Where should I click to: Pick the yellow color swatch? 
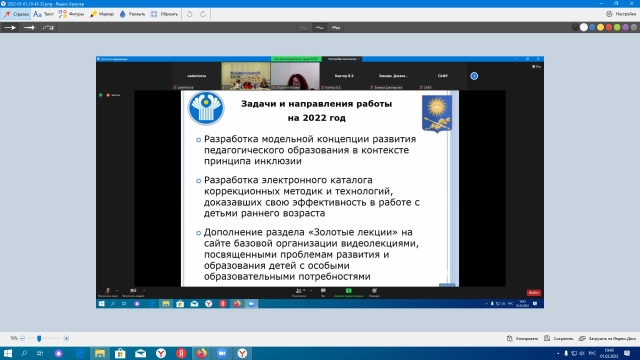(600, 27)
